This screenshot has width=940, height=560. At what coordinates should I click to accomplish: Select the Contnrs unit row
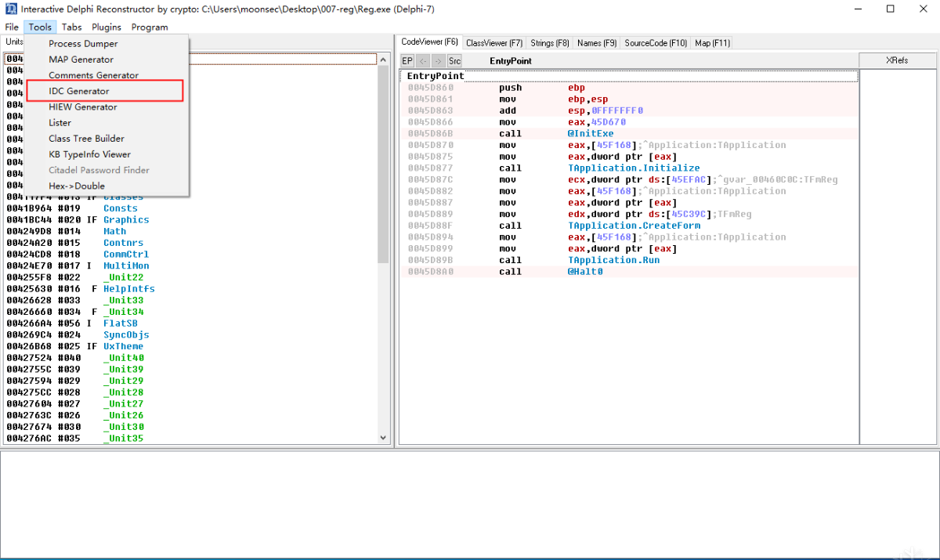pyautogui.click(x=190, y=243)
